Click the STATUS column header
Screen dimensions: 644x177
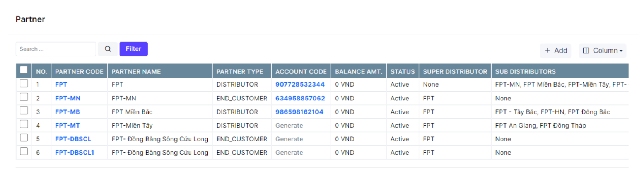[402, 71]
